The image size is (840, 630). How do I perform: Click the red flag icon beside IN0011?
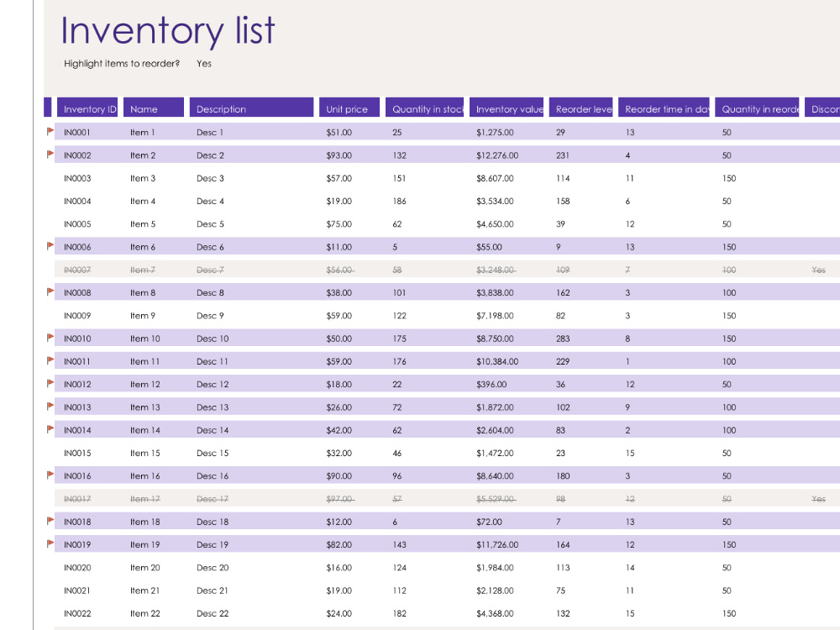coord(50,360)
